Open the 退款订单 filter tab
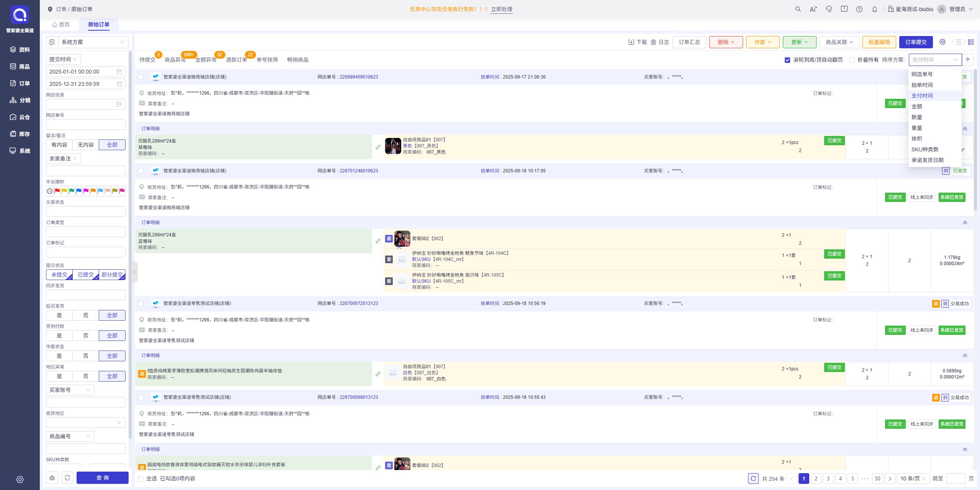 (237, 60)
